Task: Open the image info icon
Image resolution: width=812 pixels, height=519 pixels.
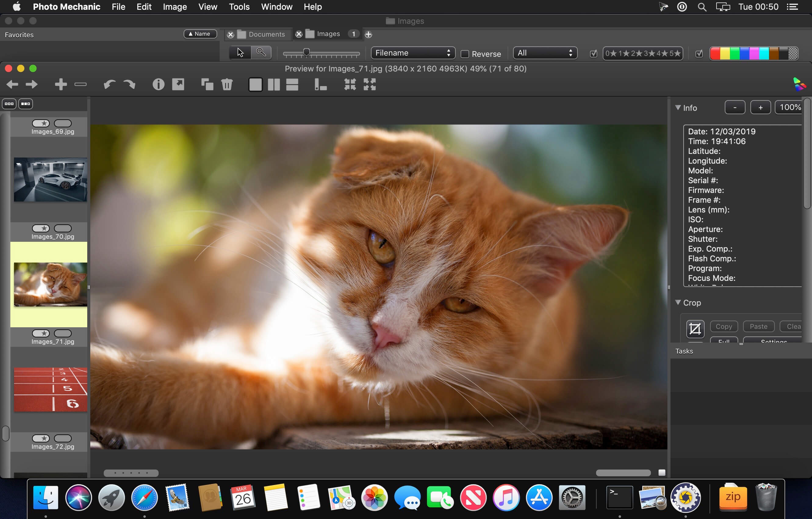Action: click(x=158, y=84)
